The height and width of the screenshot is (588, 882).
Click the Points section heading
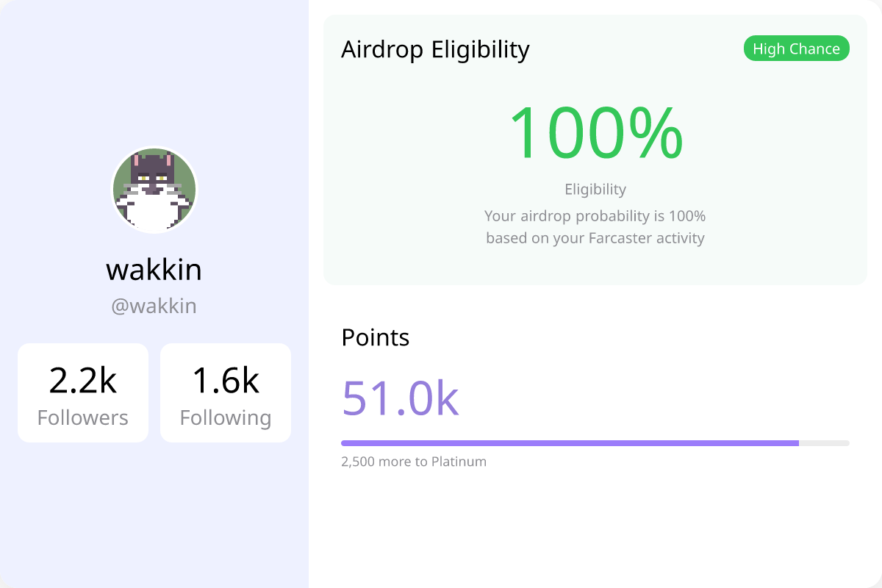coord(376,337)
